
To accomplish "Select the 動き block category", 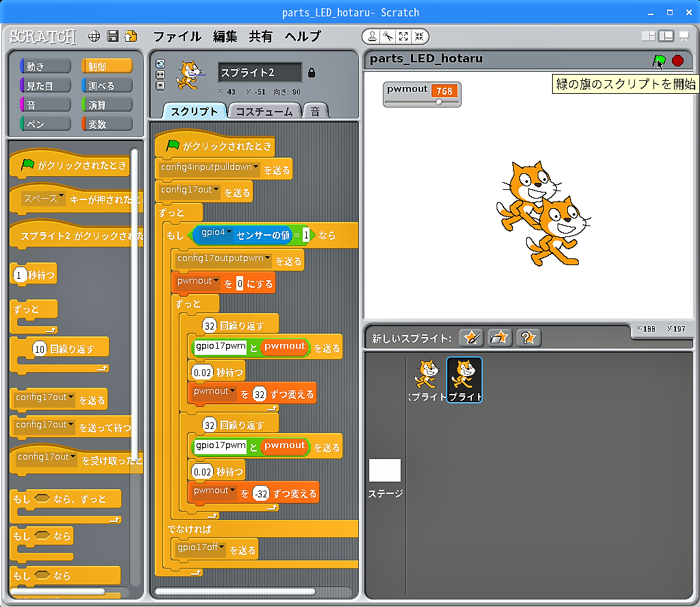I will click(x=45, y=66).
